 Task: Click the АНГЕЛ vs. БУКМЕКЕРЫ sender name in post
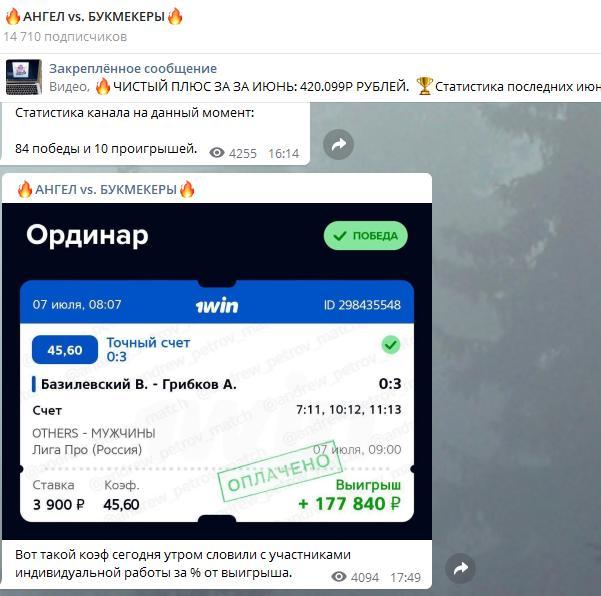(106, 189)
